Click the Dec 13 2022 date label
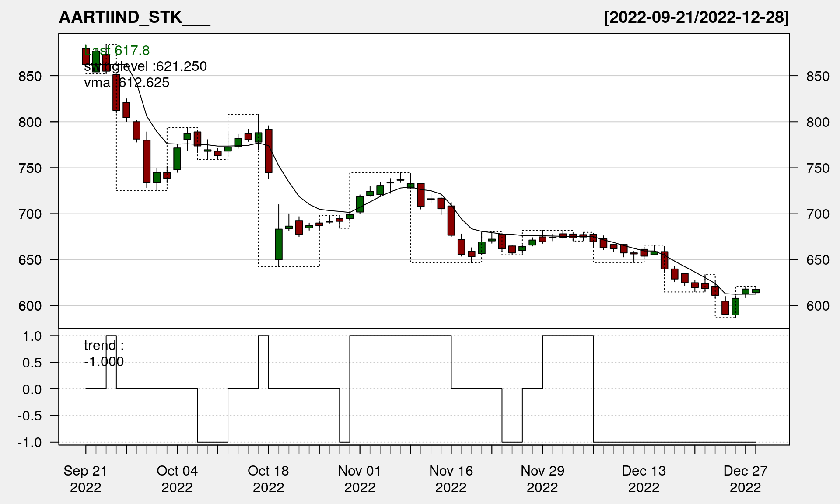The height and width of the screenshot is (504, 840). [x=644, y=479]
